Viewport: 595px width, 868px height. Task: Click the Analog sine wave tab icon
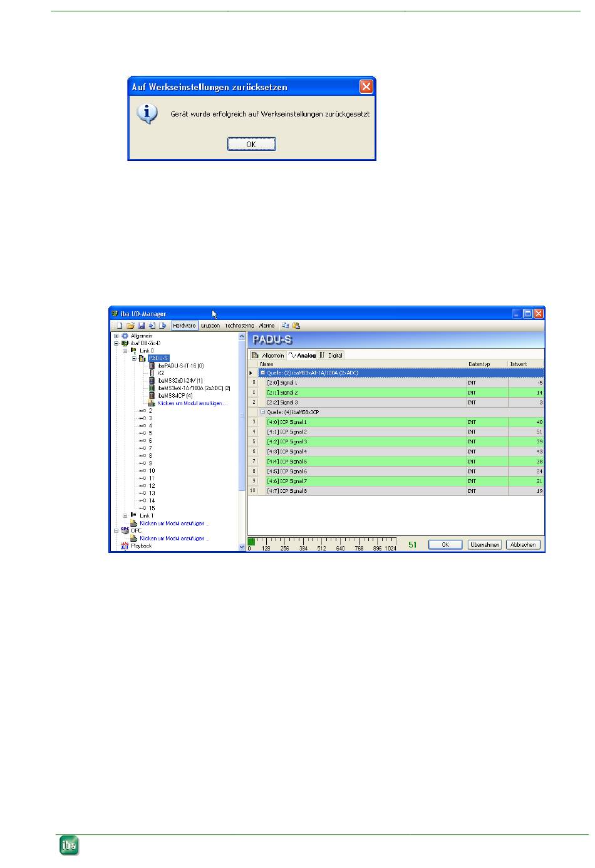click(x=292, y=355)
